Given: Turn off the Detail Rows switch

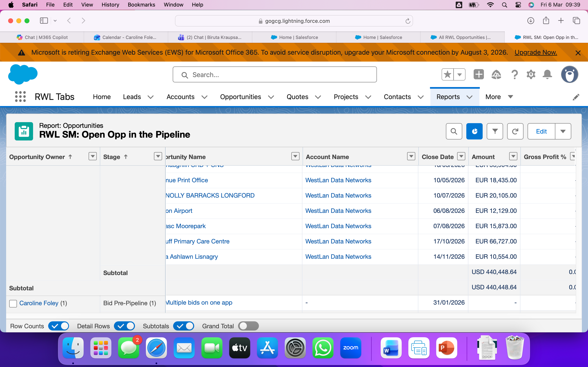Looking at the screenshot, I should (124, 326).
